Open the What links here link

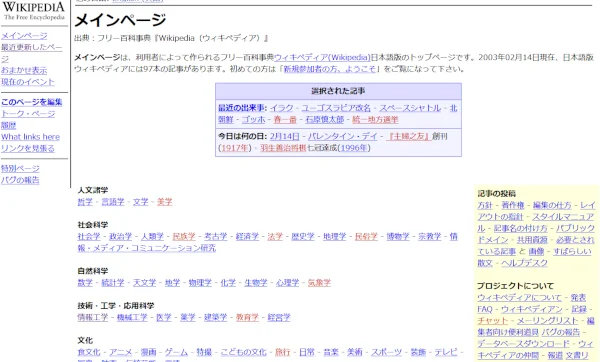[x=30, y=137]
